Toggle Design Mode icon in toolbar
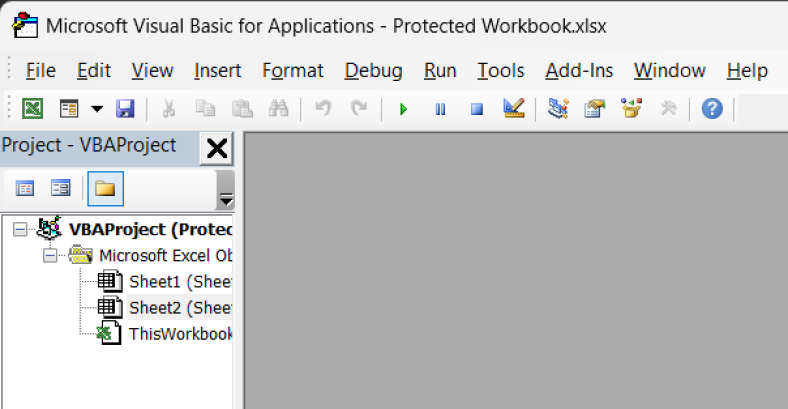Viewport: 788px width, 409px height. [514, 108]
